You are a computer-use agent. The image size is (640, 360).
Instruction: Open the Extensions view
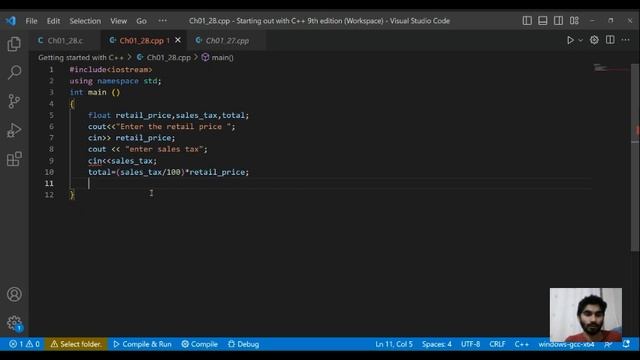tap(14, 159)
